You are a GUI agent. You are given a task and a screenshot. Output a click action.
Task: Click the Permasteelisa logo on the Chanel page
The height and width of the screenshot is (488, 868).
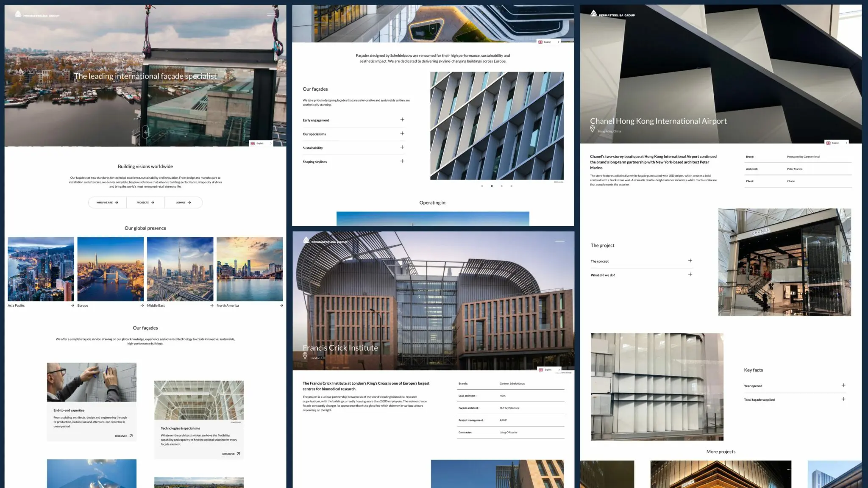click(x=612, y=14)
